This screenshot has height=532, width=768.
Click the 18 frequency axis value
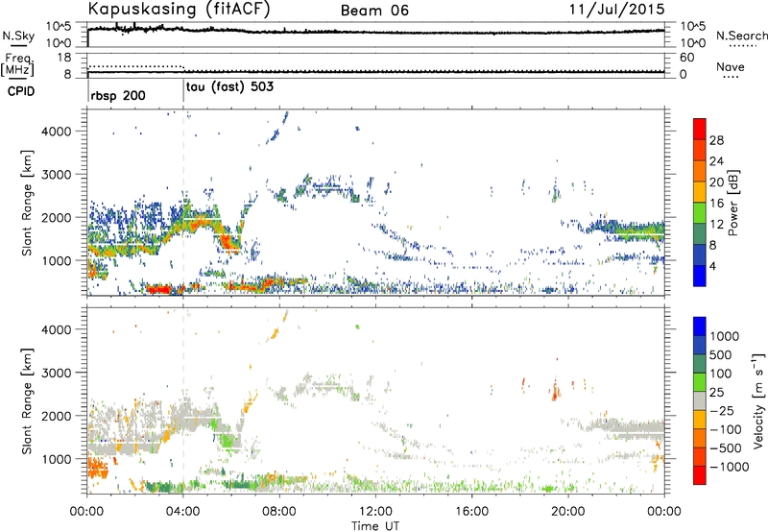[63, 58]
